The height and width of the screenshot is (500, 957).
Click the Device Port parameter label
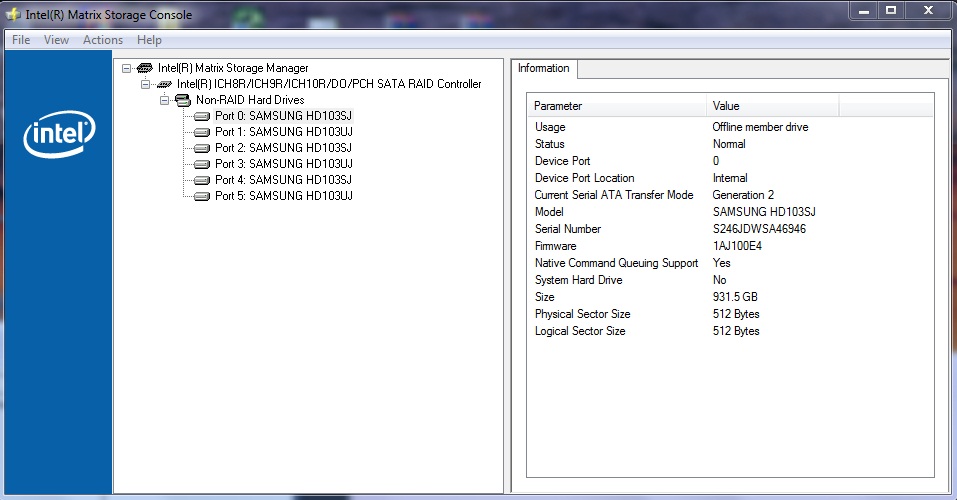click(x=563, y=161)
